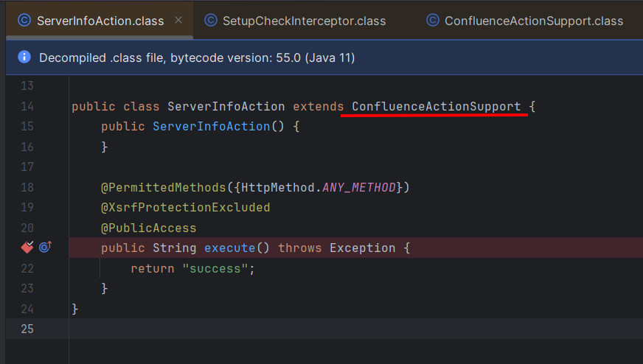643x364 pixels.
Task: Click the blue info icon in banner
Action: (24, 57)
